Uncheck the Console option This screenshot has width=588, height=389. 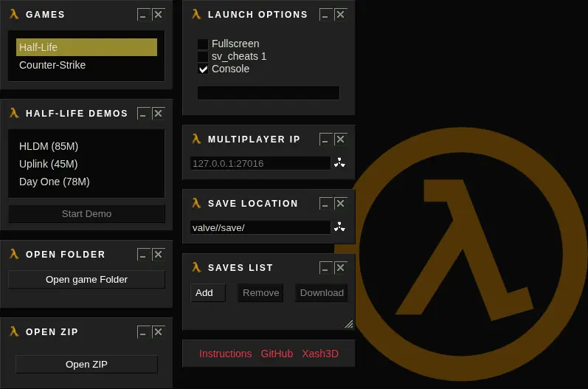tap(203, 69)
